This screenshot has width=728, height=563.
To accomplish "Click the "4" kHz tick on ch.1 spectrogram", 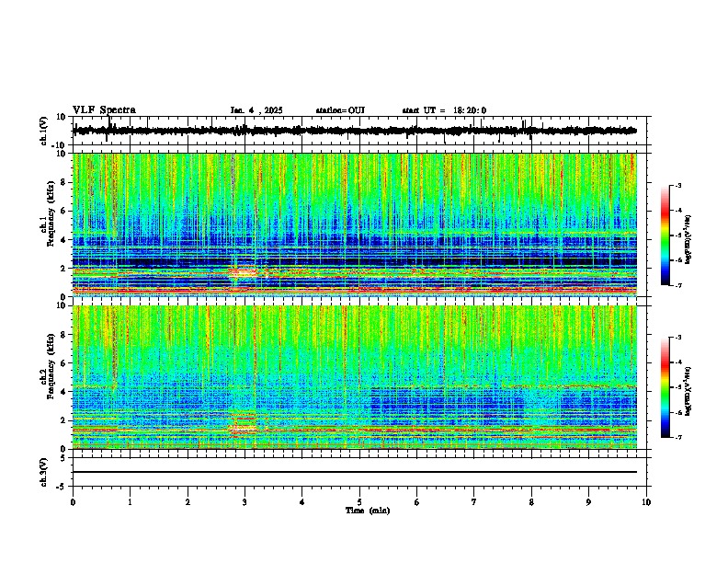I will pos(63,240).
